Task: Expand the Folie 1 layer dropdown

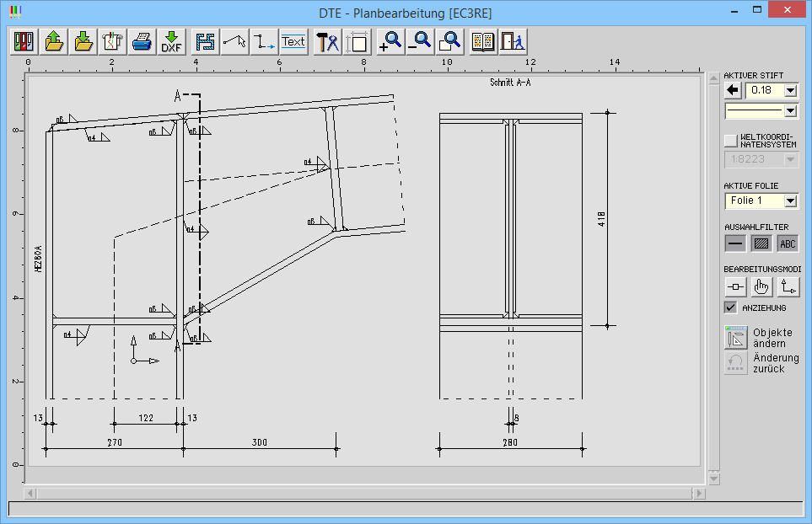Action: tap(790, 201)
